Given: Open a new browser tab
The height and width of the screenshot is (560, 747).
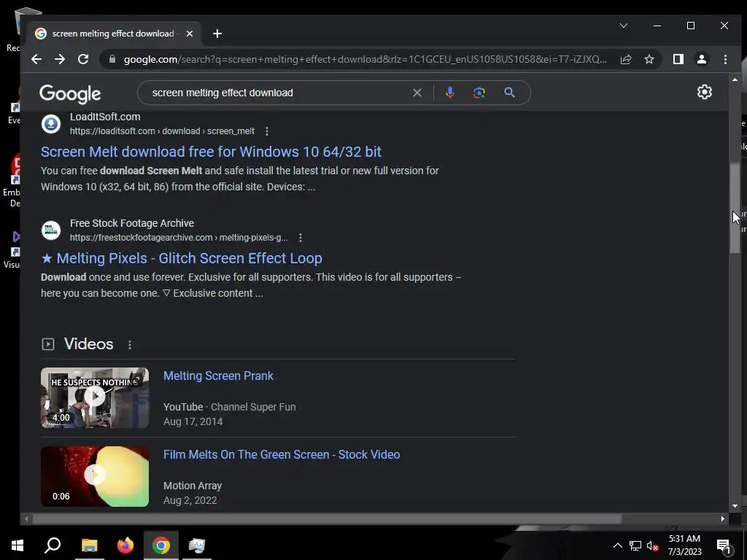Looking at the screenshot, I should 217,34.
